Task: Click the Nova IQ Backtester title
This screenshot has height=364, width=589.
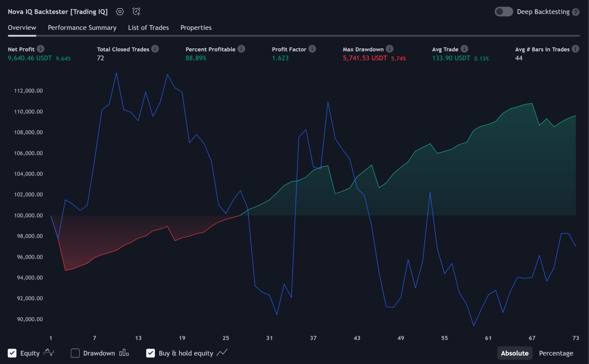Action: 58,12
